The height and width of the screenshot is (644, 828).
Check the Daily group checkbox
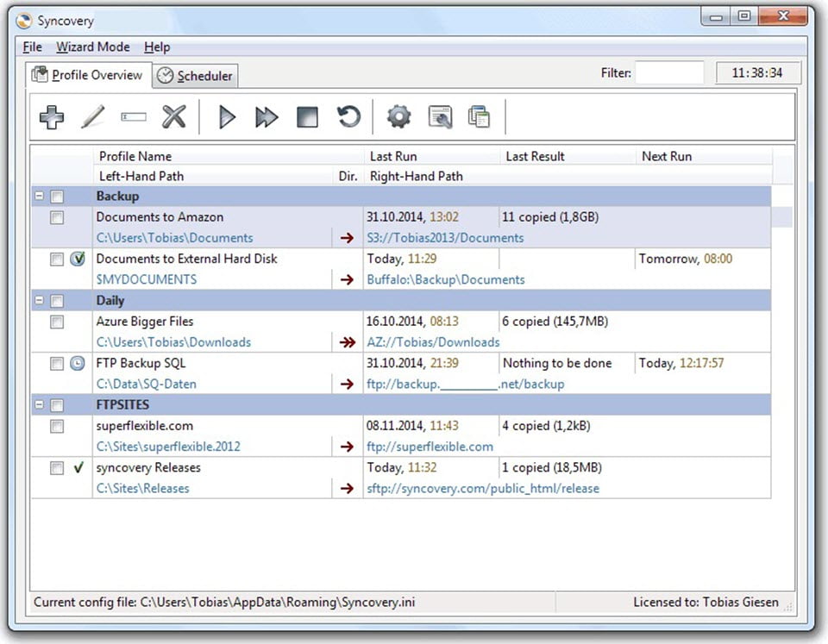click(x=57, y=301)
